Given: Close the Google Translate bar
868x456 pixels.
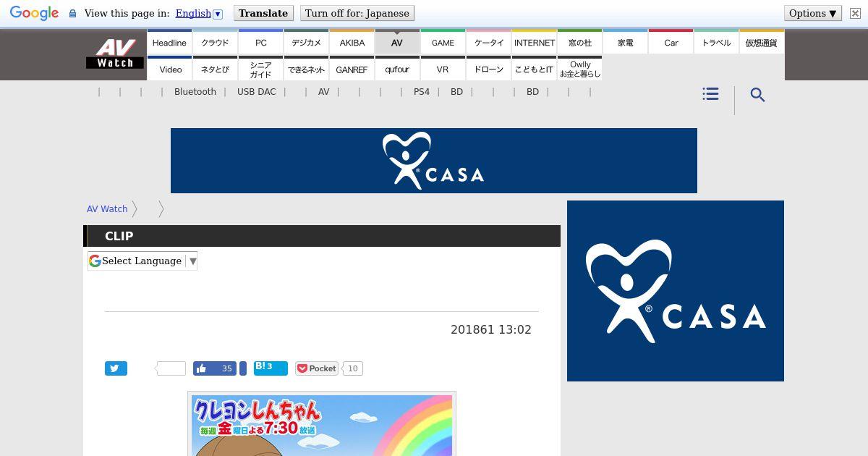Looking at the screenshot, I should click(855, 13).
